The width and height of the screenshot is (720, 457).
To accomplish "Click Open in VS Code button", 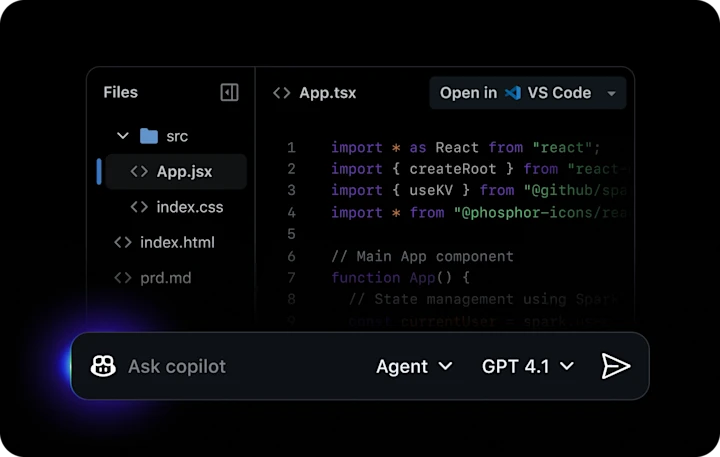I will [528, 93].
